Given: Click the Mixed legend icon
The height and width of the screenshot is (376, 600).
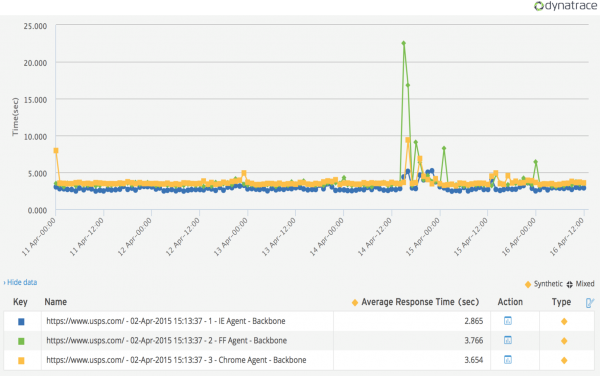Looking at the screenshot, I should 569,284.
